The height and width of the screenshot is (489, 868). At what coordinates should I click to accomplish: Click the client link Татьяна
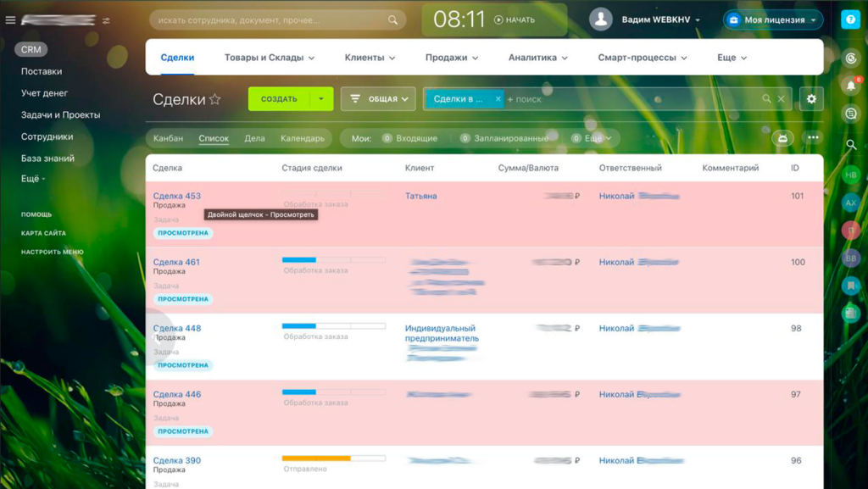[x=420, y=196]
